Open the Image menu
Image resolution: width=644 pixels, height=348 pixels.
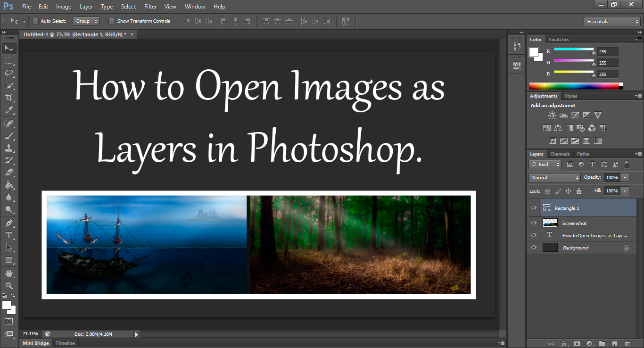pos(64,7)
